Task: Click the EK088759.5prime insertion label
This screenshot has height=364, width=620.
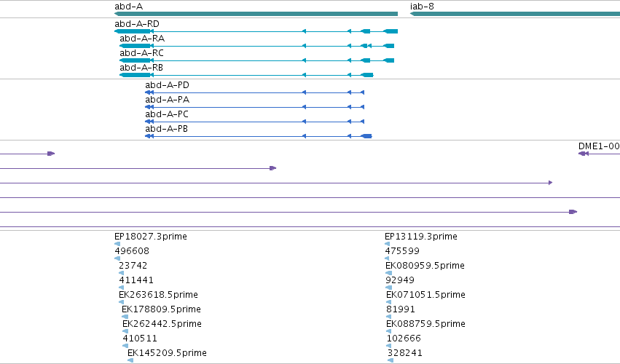Action: (x=426, y=324)
